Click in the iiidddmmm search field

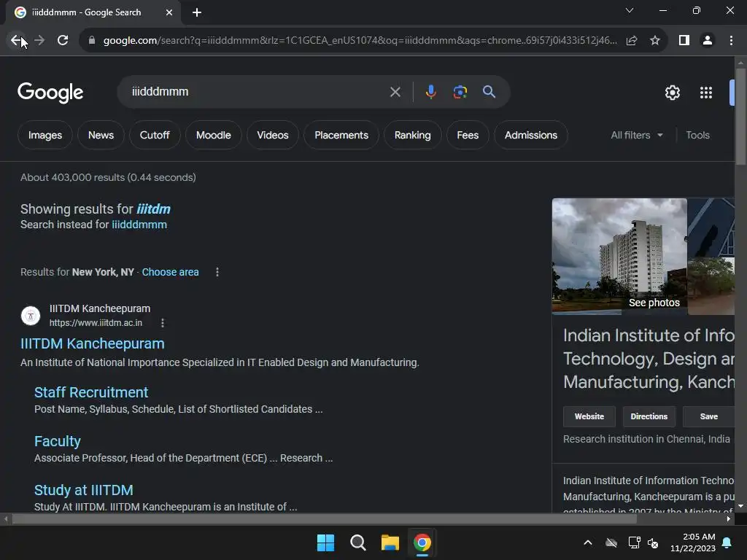point(258,91)
